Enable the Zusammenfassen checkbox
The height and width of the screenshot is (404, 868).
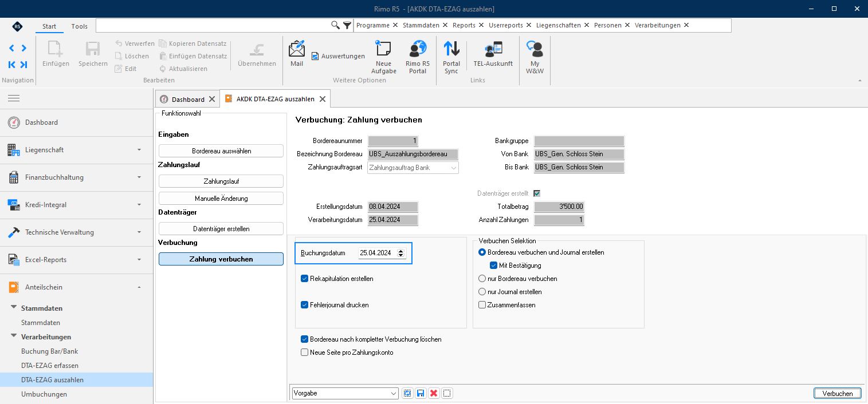(482, 305)
